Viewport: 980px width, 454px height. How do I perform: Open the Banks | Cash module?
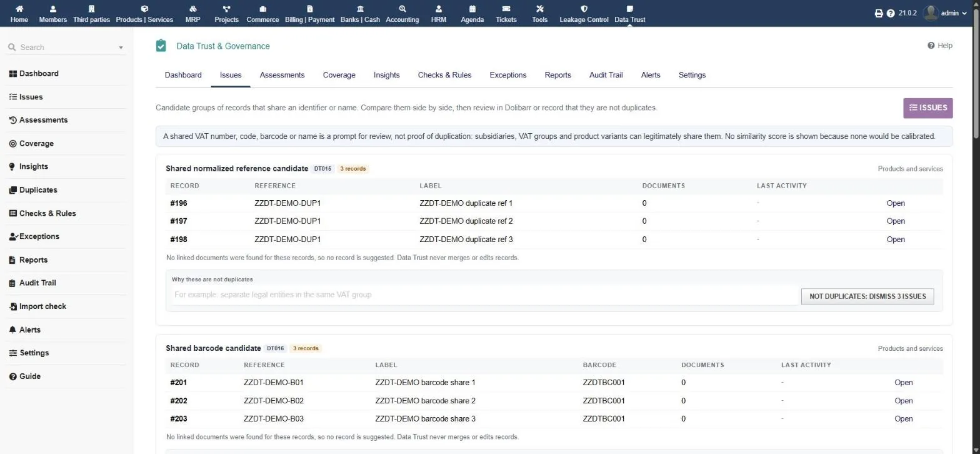[360, 14]
